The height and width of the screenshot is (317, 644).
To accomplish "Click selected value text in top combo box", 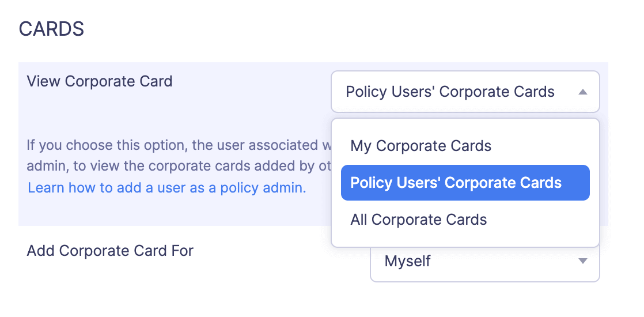I will pos(450,92).
